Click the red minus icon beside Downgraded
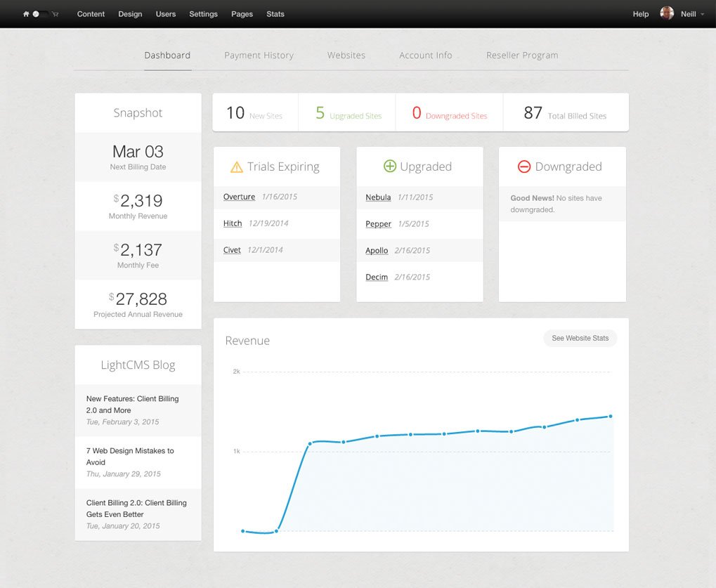The image size is (716, 588). pos(524,166)
